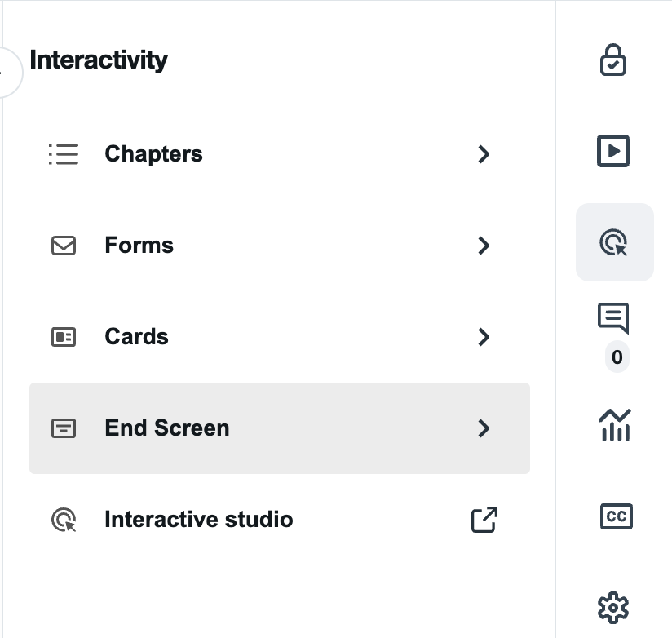The image size is (672, 638).
Task: Expand the End Screen section
Action: (x=484, y=428)
